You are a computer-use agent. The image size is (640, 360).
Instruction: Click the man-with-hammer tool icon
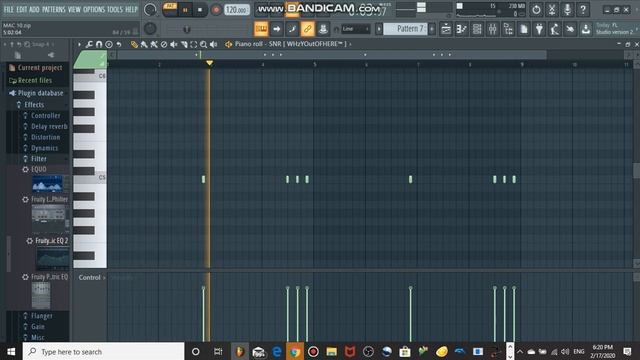555,29
